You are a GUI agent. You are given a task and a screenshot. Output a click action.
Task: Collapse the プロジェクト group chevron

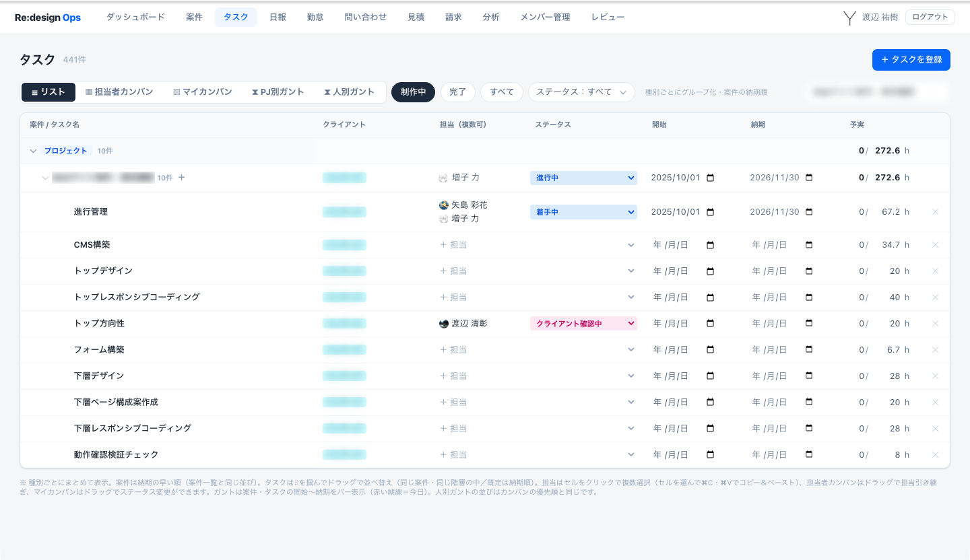(x=33, y=151)
